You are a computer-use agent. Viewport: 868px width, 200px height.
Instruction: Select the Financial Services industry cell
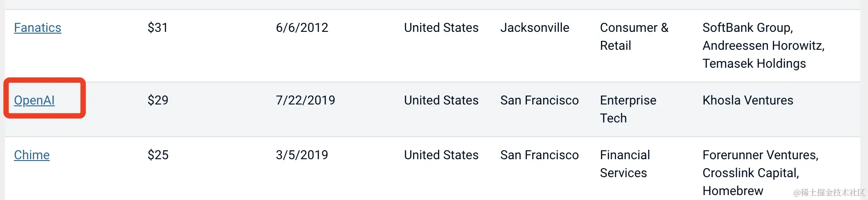(625, 164)
